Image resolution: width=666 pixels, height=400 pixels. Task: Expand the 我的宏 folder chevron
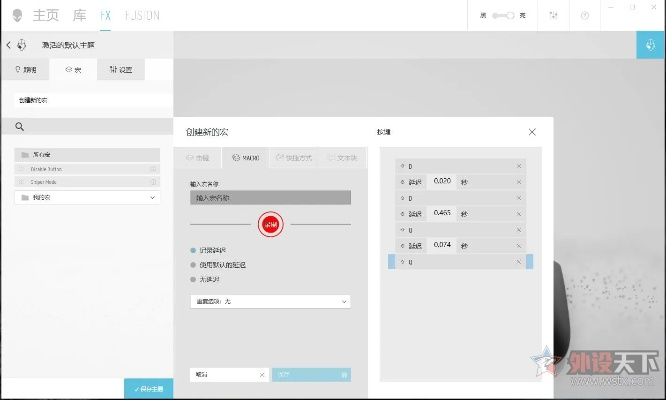point(153,198)
